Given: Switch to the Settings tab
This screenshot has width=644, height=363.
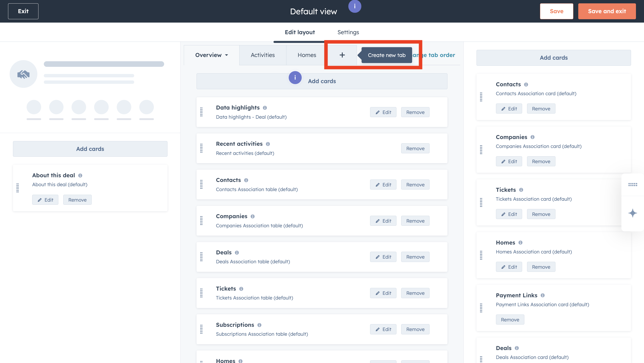Looking at the screenshot, I should click(x=348, y=32).
